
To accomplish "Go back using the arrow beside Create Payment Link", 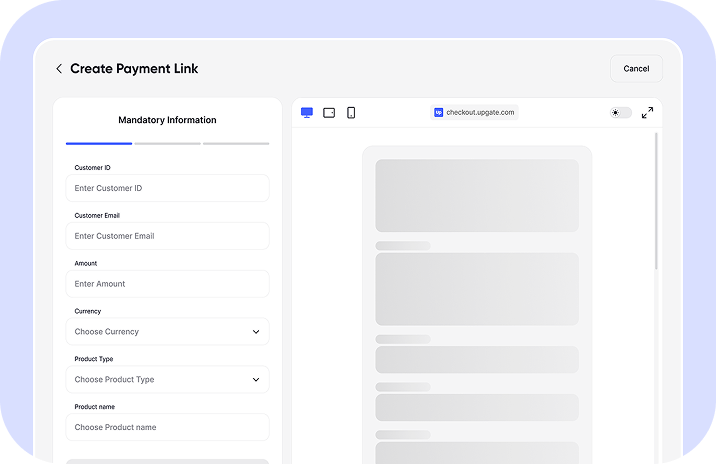I will (x=59, y=69).
